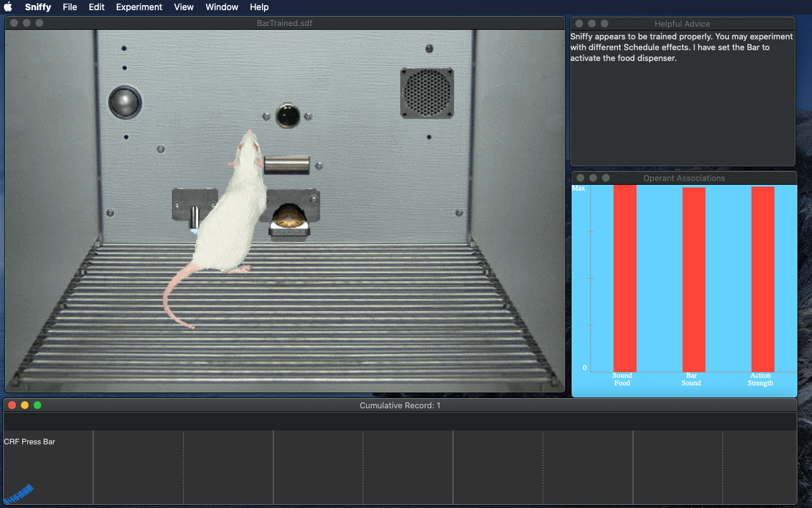Click the Action Strength red bar

click(763, 279)
